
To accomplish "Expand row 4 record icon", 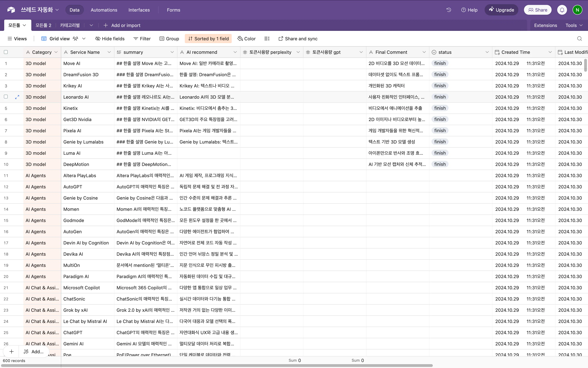I will 17,97.
